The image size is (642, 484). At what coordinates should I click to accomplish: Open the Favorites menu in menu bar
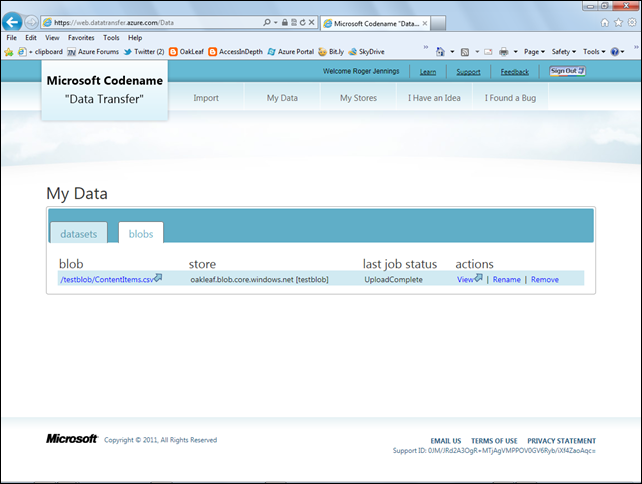pos(81,37)
